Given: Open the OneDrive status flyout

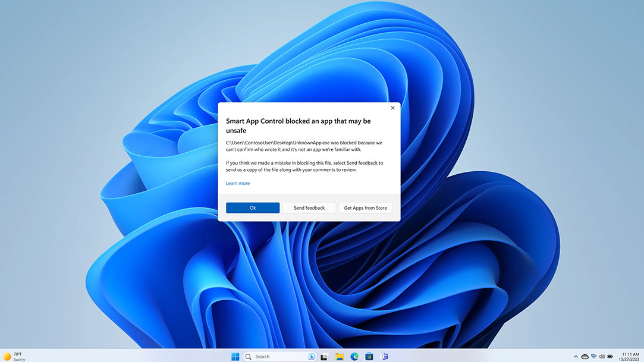Looking at the screenshot, I should pyautogui.click(x=585, y=356).
